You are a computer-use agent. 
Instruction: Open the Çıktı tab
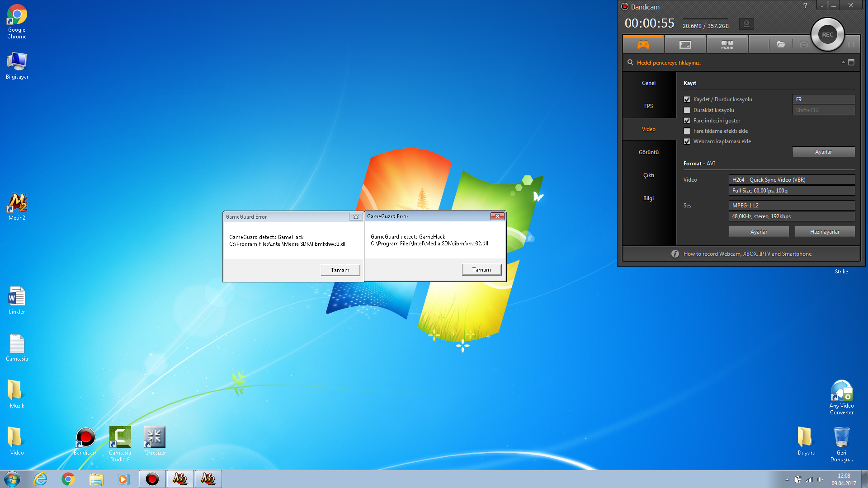(649, 175)
